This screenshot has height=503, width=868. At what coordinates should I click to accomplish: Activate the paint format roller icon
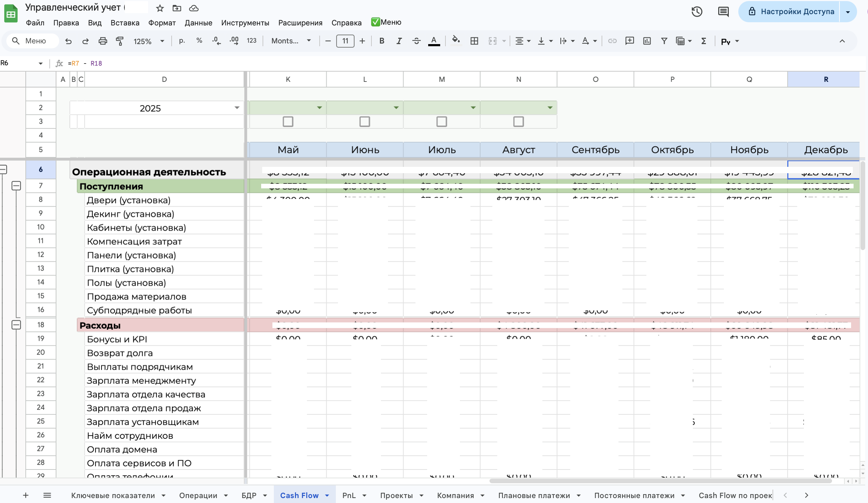click(120, 41)
